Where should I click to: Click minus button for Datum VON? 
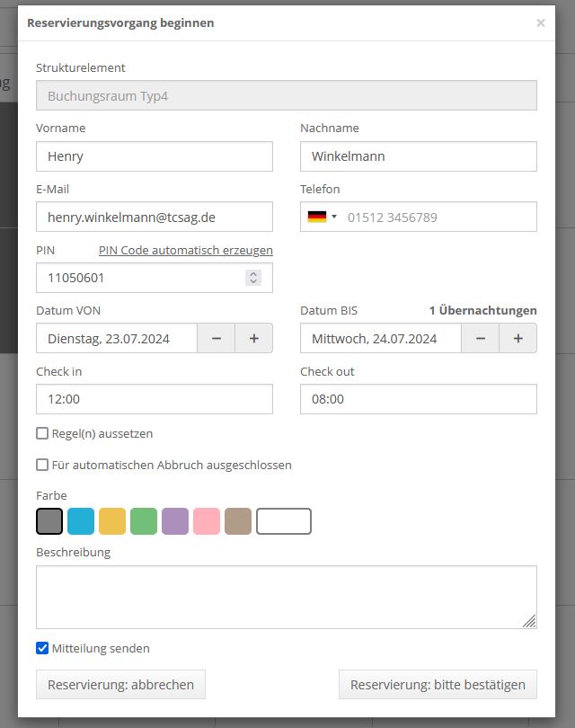tap(217, 339)
